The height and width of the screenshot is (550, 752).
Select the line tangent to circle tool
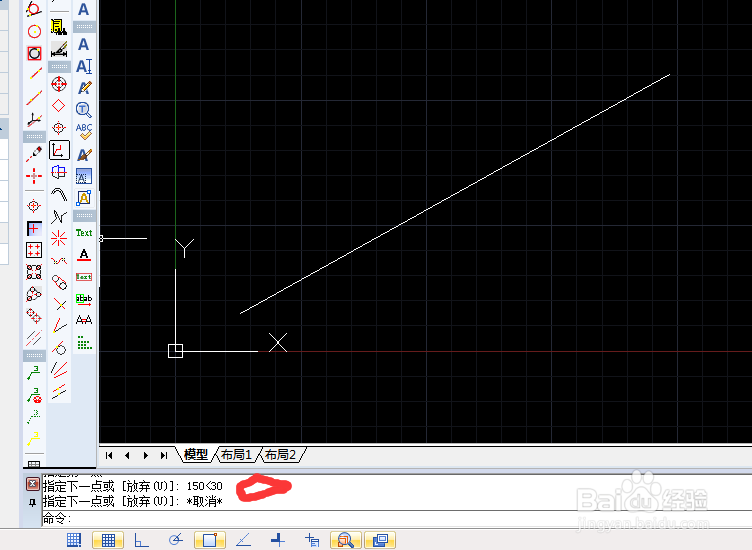(x=59, y=348)
